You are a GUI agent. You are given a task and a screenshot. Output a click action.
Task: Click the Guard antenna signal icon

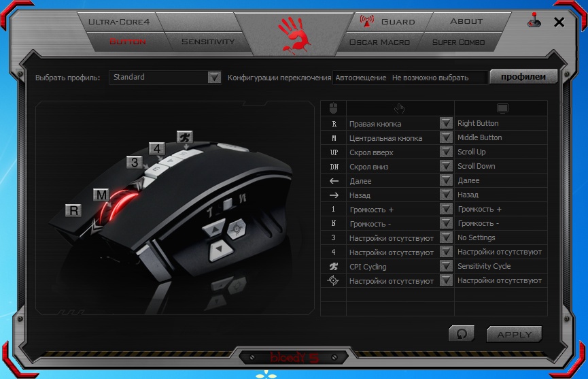pyautogui.click(x=366, y=20)
